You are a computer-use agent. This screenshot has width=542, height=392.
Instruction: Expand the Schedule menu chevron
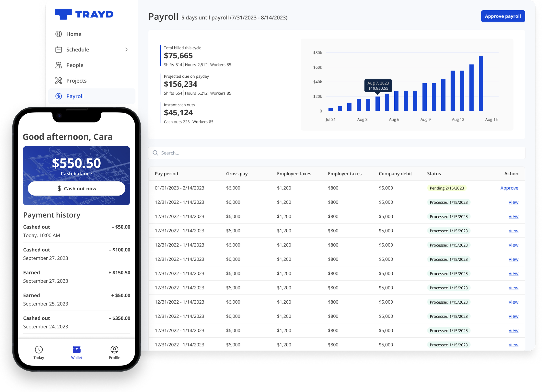tap(126, 49)
